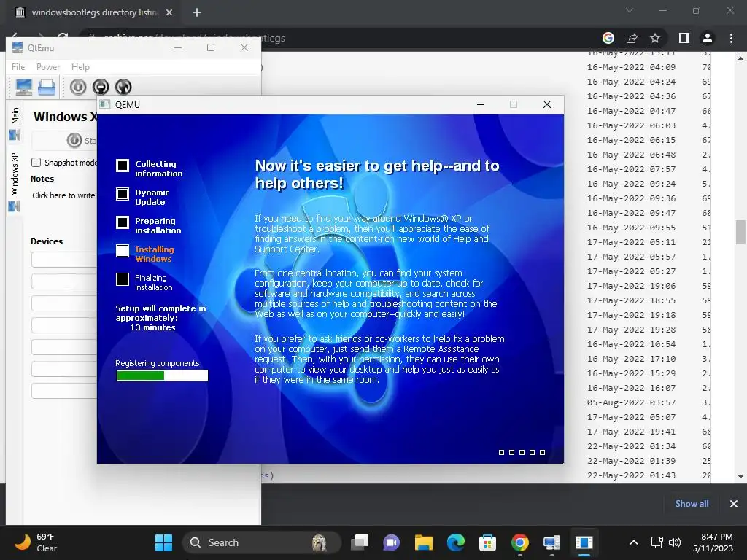Viewport: 747px width, 560px height.
Task: Click the open machine icon in QtEmu toolbar
Action: pyautogui.click(x=47, y=87)
